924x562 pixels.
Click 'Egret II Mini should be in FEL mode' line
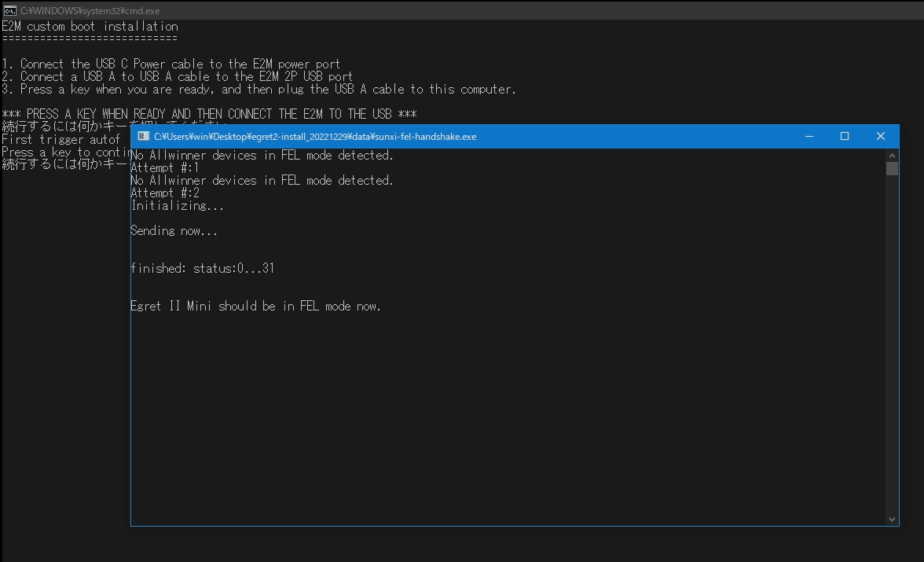(x=256, y=306)
